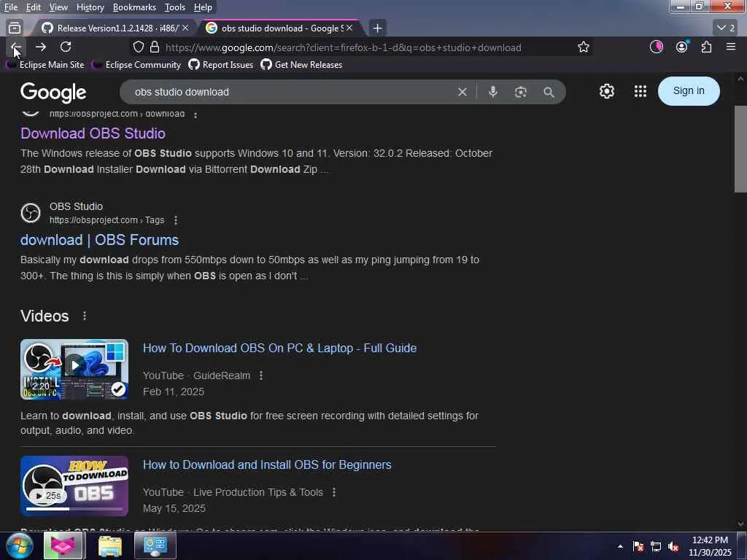Open Windows Explorer folder in taskbar
The height and width of the screenshot is (560, 747).
coord(110,545)
